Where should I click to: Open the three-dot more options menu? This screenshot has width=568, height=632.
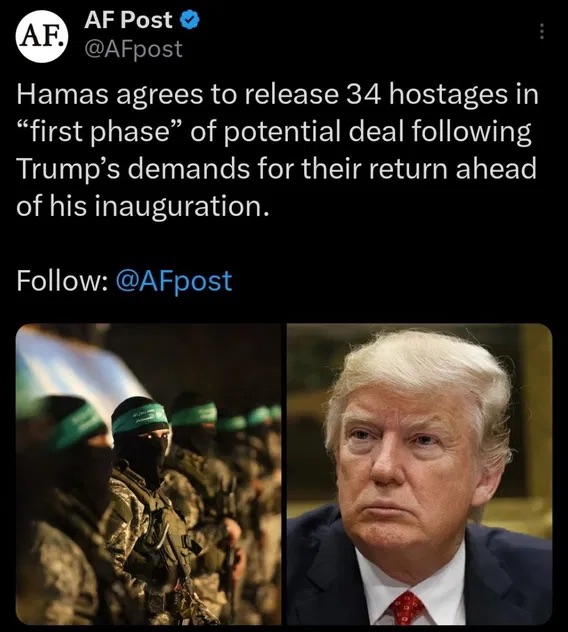tap(542, 31)
